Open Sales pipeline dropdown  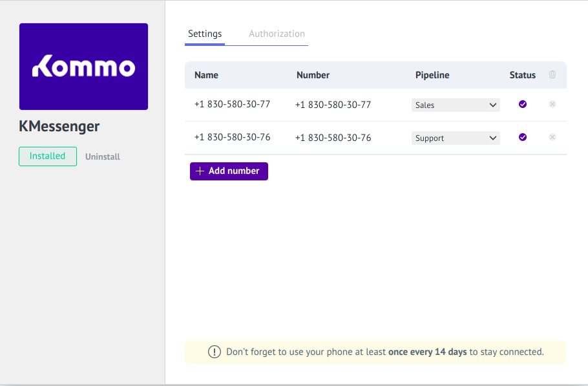point(456,105)
